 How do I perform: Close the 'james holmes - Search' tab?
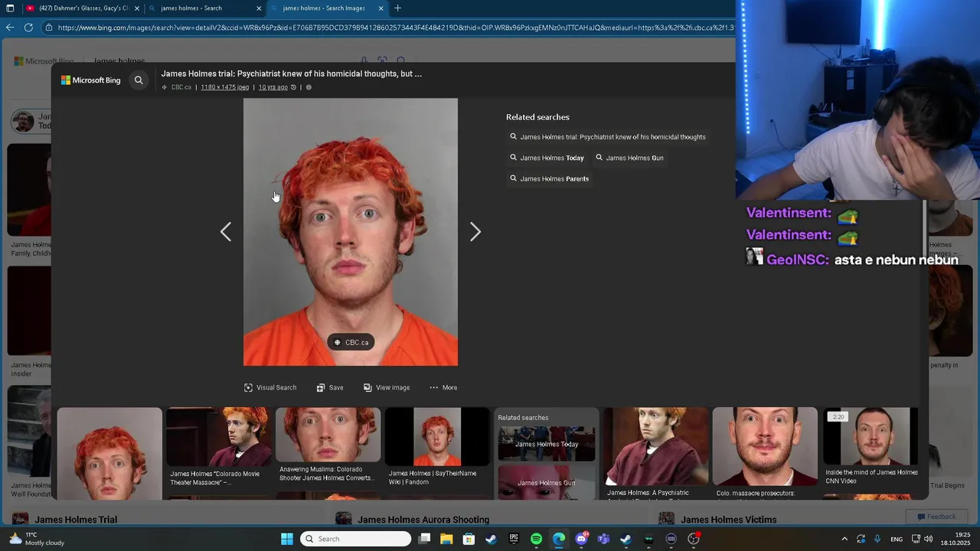(x=259, y=8)
